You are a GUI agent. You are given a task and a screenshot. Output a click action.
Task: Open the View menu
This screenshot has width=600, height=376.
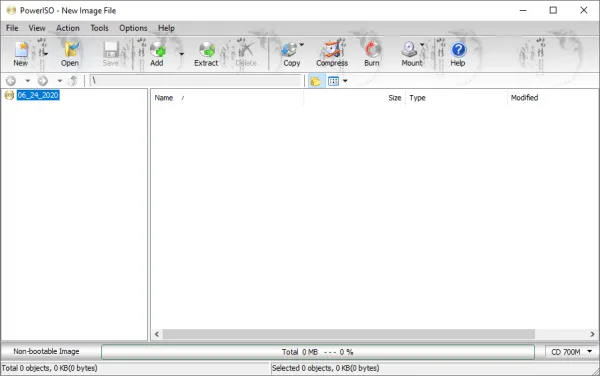(37, 28)
